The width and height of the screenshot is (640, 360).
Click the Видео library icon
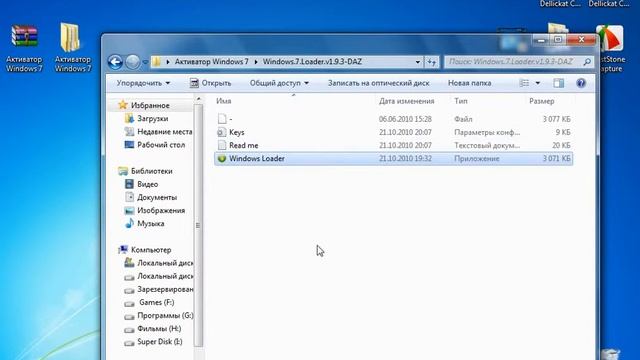point(129,184)
